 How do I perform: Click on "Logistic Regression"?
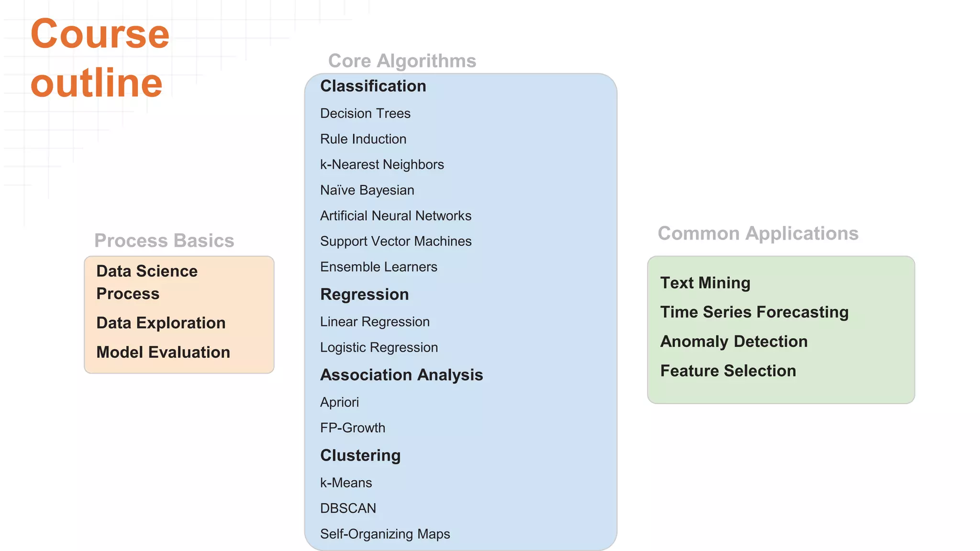(379, 347)
